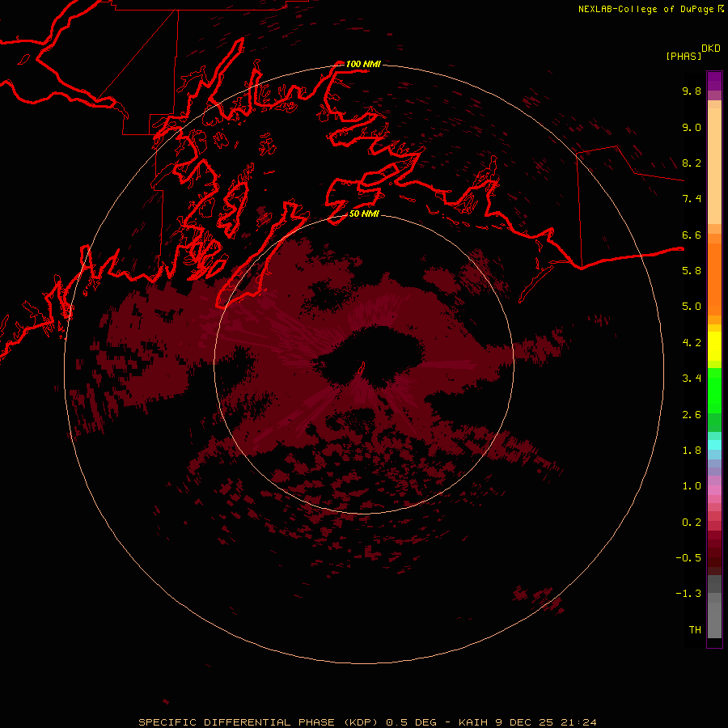Click the 8.2 value on the color scale
Image resolution: width=728 pixels, height=728 pixels.
tap(692, 163)
